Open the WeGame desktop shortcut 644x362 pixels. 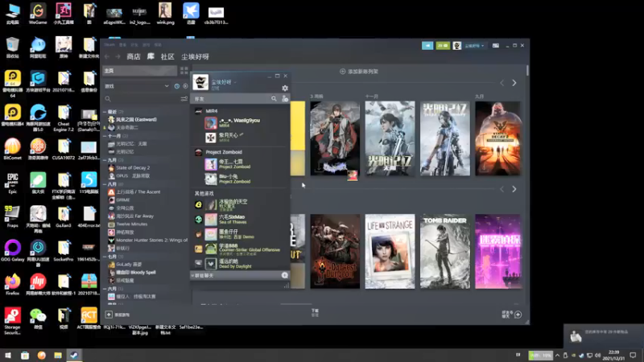(38, 14)
